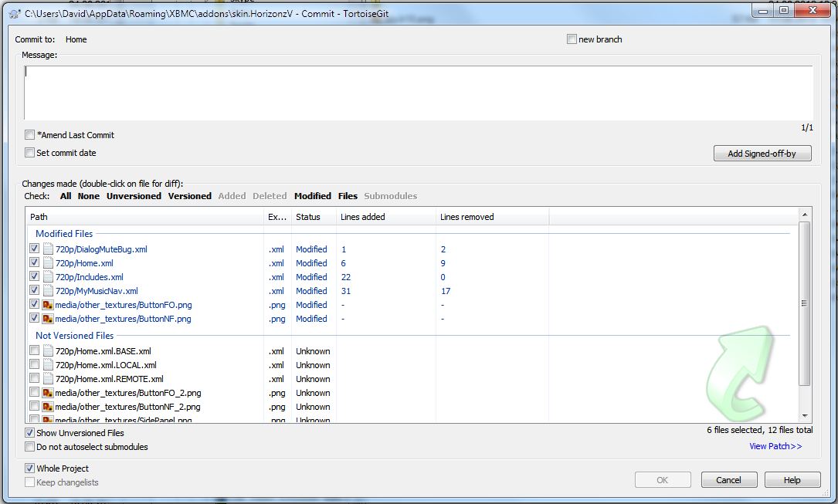Sort by the Lines added column
The height and width of the screenshot is (504, 838).
386,217
